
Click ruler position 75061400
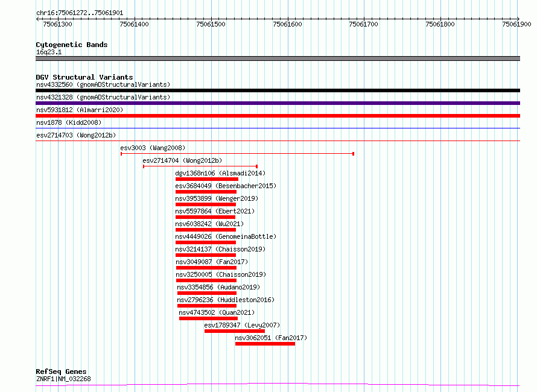134,24
